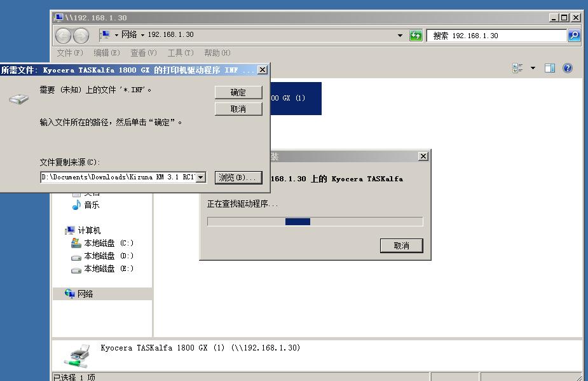Show the preview pane icon on toolbar
The height and width of the screenshot is (381, 588).
(x=549, y=67)
